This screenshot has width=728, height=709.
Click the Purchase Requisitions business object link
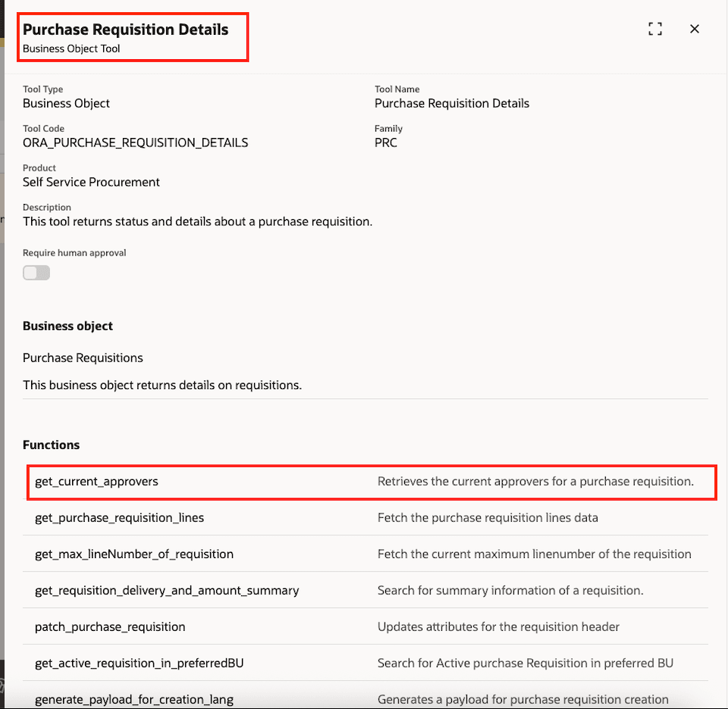pos(83,357)
